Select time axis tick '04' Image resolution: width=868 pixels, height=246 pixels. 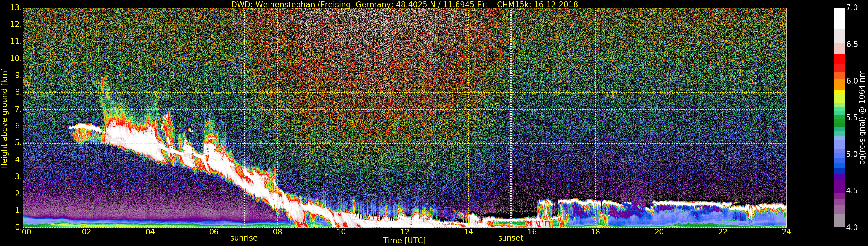click(x=150, y=232)
